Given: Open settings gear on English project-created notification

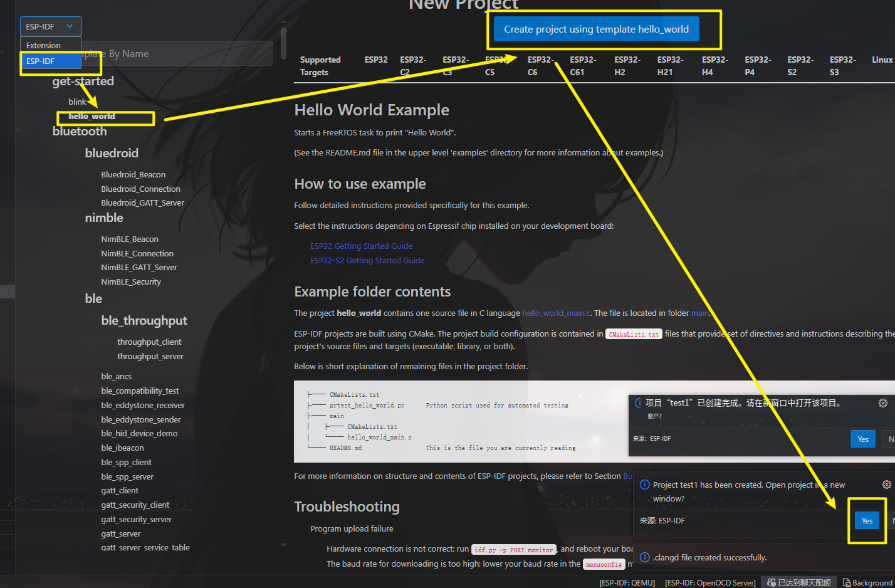Looking at the screenshot, I should (x=886, y=485).
